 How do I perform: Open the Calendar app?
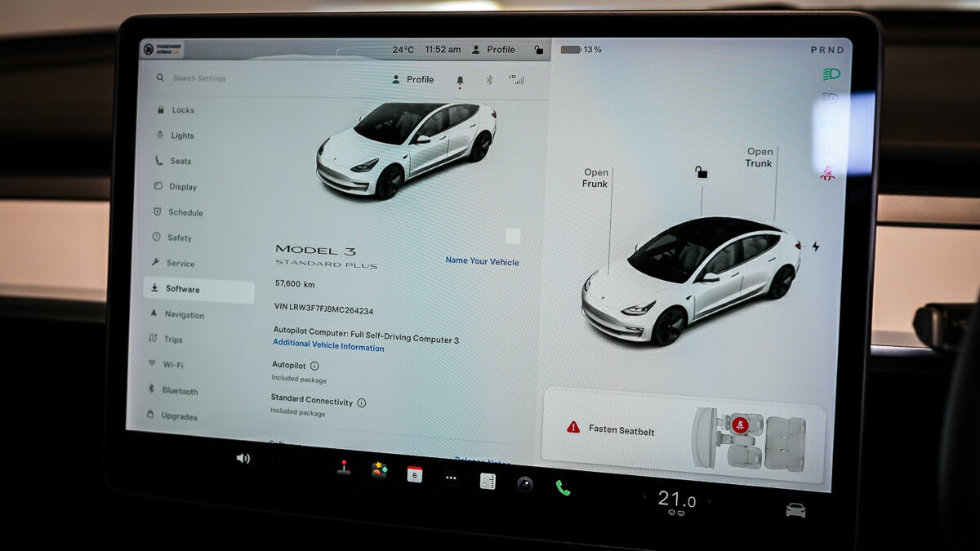(415, 474)
